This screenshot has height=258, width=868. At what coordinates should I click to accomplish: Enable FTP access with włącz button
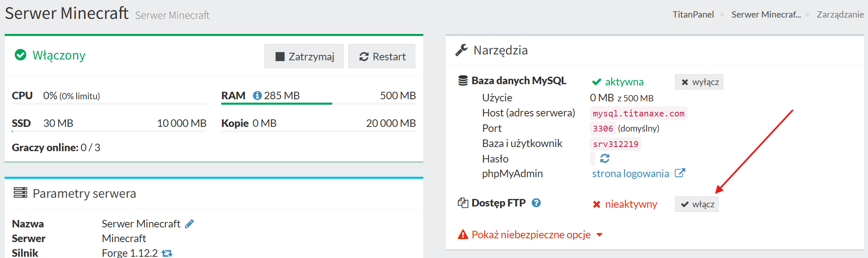click(696, 204)
